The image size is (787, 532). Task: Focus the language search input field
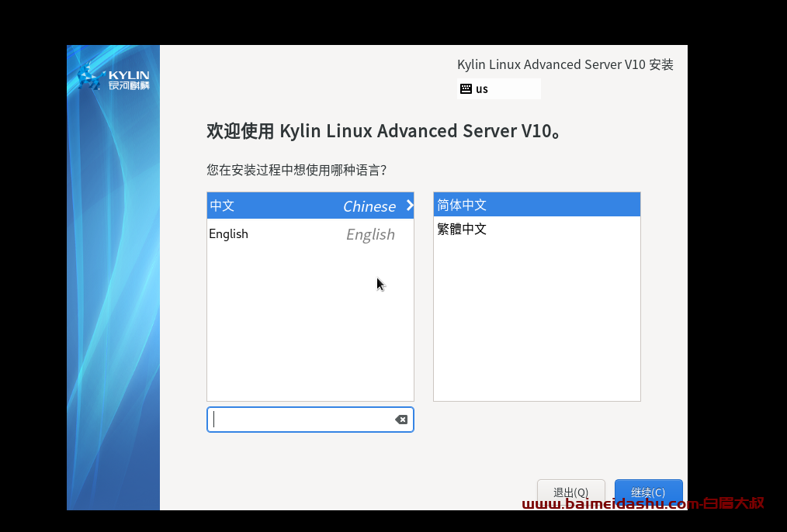coord(310,420)
